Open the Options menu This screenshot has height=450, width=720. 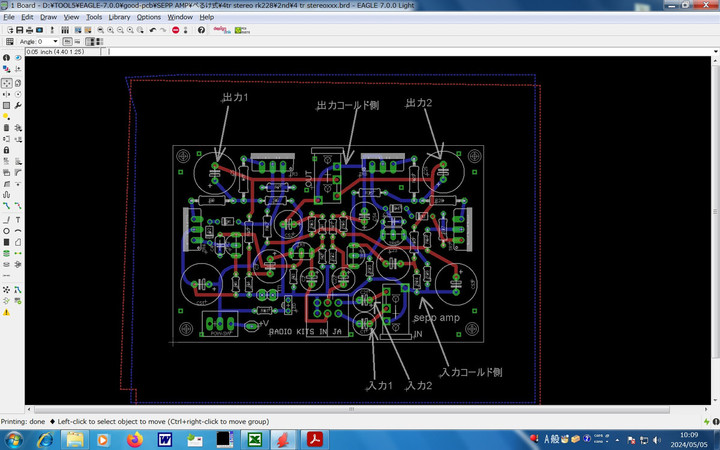click(x=149, y=17)
